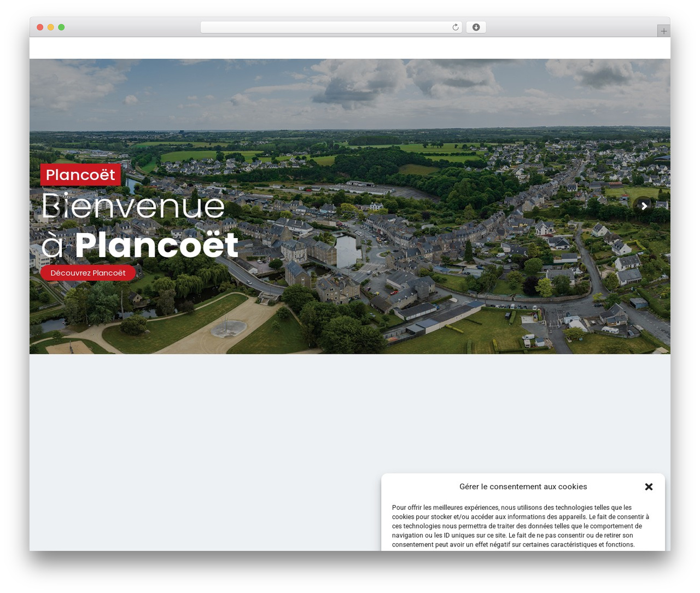Screen dimensions: 700x593
Task: Click the cookie consent title text
Action: pyautogui.click(x=523, y=487)
